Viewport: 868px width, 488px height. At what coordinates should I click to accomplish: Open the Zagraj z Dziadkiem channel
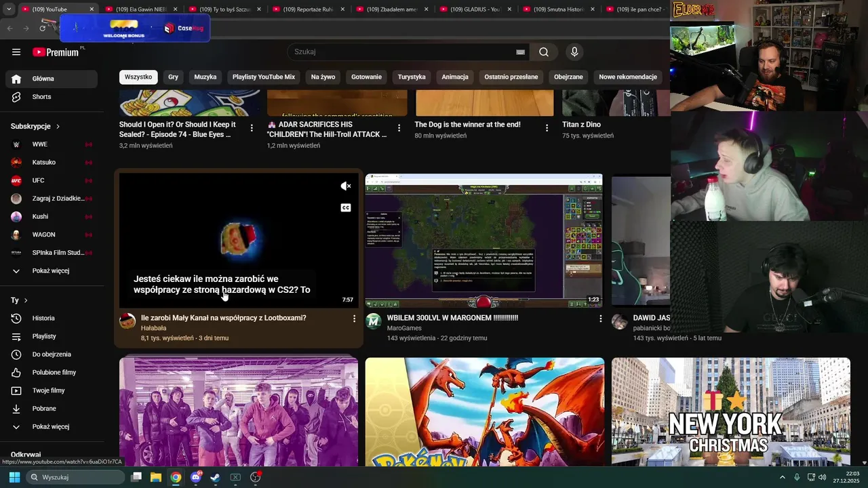(x=52, y=199)
